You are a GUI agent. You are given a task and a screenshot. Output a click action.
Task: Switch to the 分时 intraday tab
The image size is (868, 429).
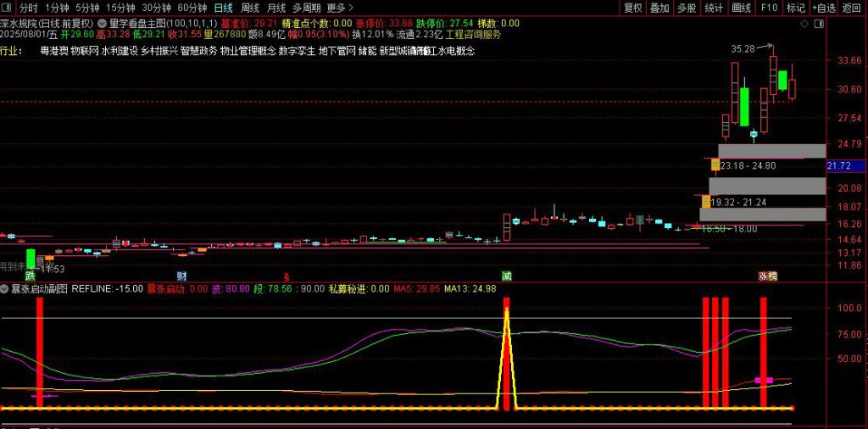pyautogui.click(x=28, y=8)
